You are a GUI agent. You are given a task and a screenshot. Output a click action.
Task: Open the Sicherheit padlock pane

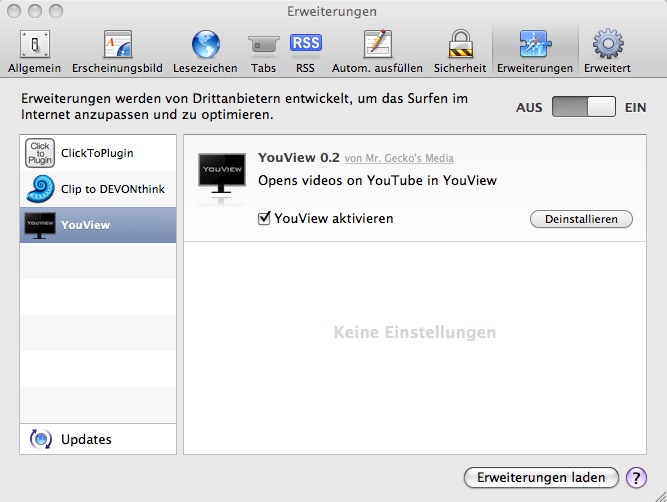(460, 51)
